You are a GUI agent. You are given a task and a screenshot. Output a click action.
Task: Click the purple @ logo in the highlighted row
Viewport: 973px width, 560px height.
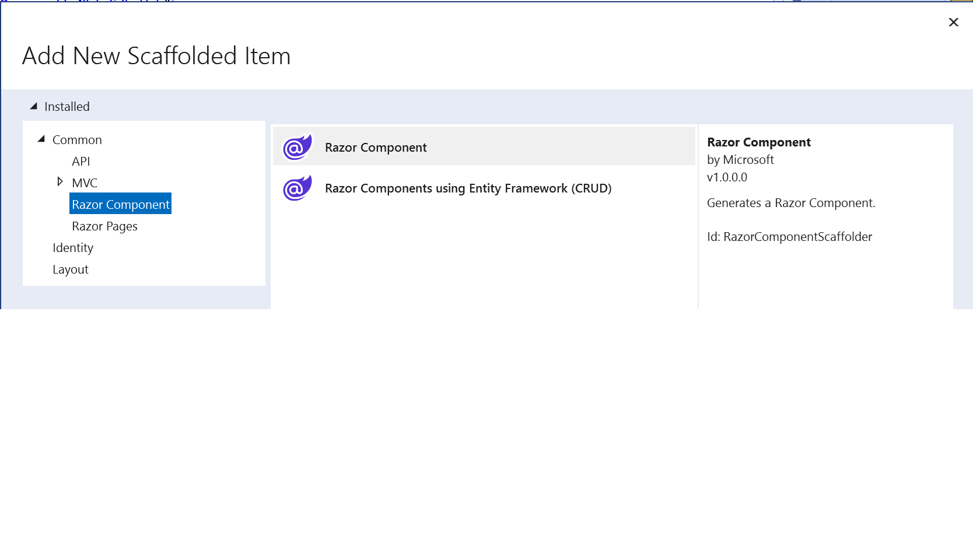(x=296, y=146)
